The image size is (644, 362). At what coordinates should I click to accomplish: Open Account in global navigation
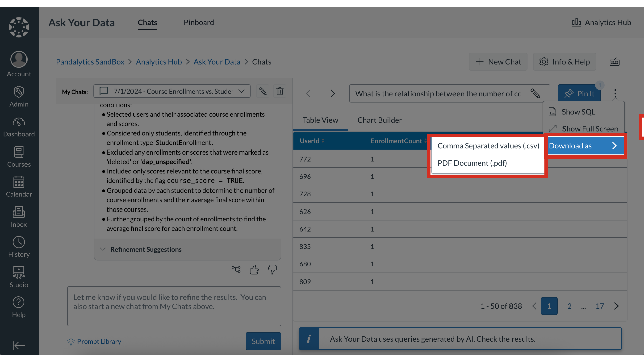pos(19,64)
